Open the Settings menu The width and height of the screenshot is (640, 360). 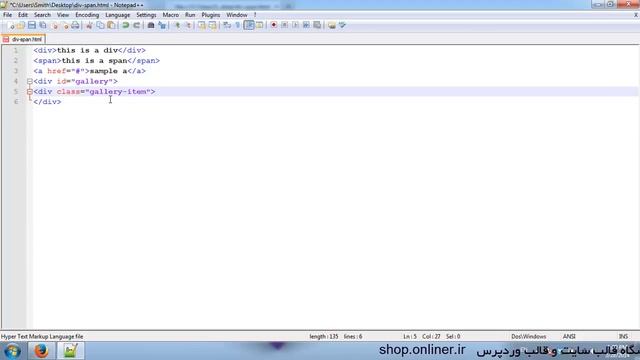point(146,15)
